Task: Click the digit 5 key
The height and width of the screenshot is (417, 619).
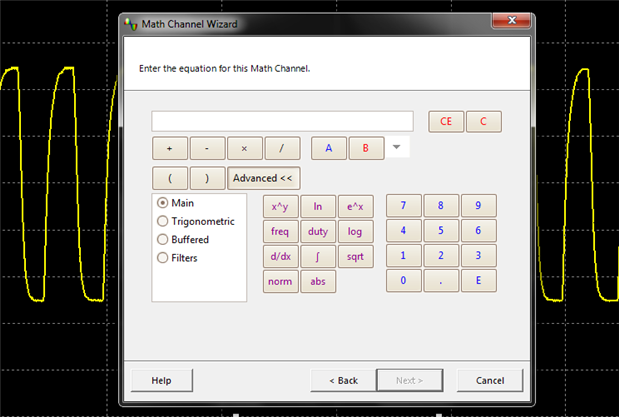Action: point(441,230)
